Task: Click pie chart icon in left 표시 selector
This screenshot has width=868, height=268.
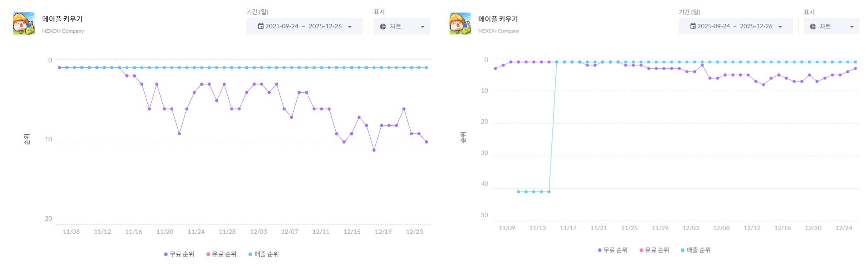Action: [383, 27]
